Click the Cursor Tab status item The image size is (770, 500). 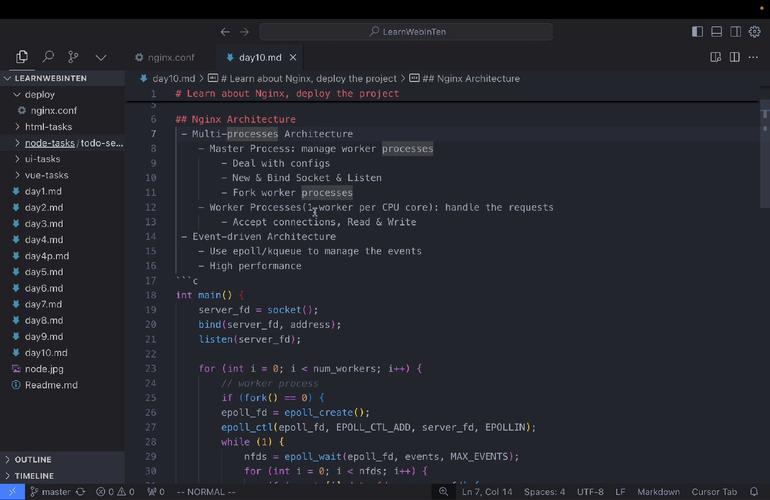coord(714,492)
